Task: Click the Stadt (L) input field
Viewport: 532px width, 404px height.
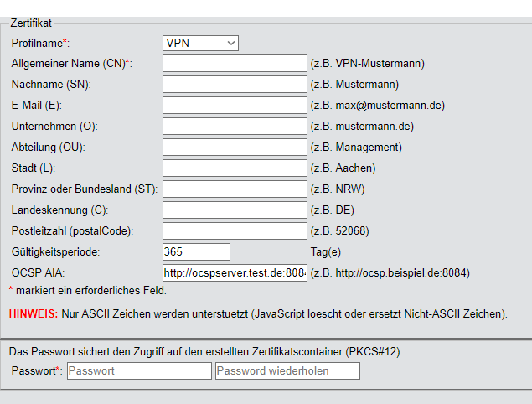Action: tap(235, 168)
